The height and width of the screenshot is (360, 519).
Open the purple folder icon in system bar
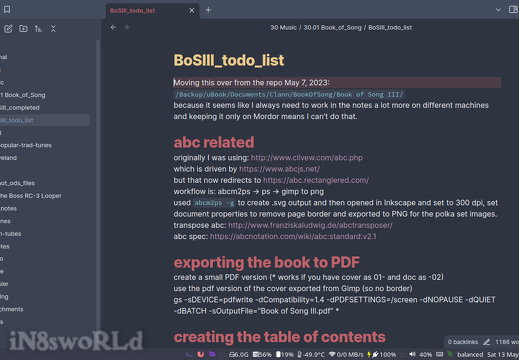pyautogui.click(x=212, y=354)
